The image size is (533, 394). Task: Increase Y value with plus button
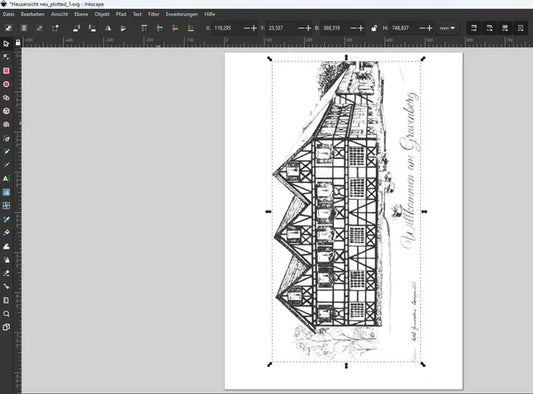point(308,28)
